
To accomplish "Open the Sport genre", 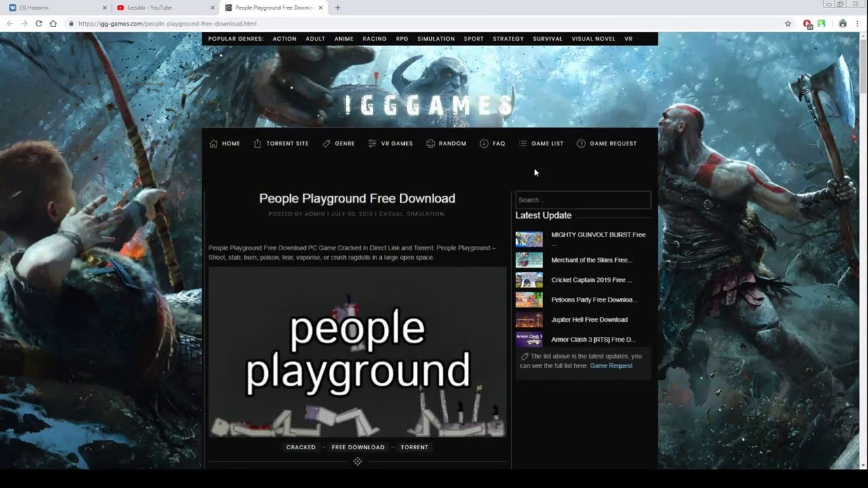I will pyautogui.click(x=474, y=39).
